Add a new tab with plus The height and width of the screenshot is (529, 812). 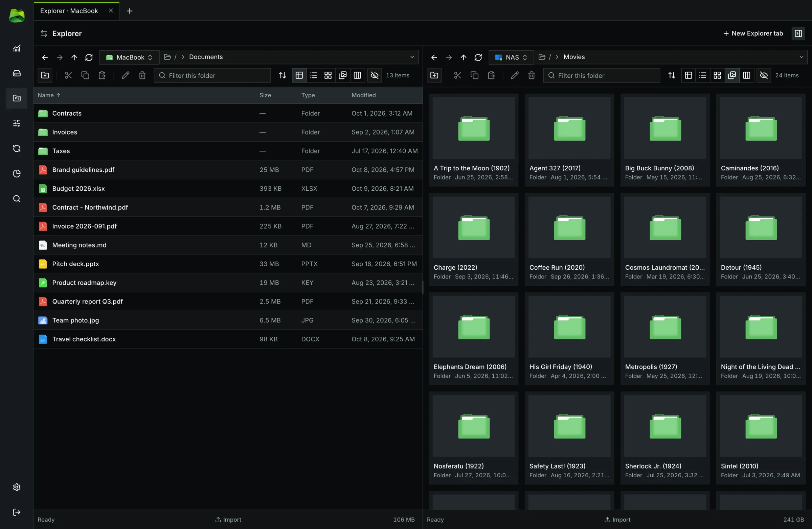[130, 11]
